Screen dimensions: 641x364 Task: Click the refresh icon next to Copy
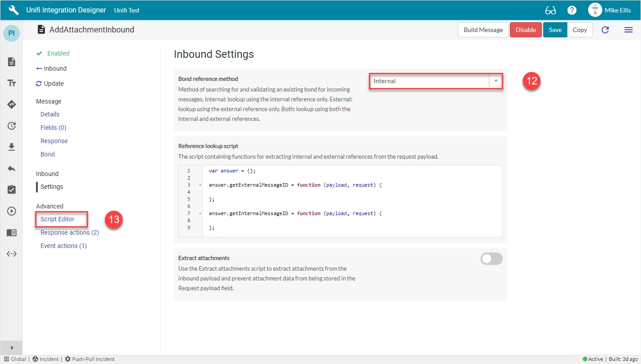tap(605, 30)
